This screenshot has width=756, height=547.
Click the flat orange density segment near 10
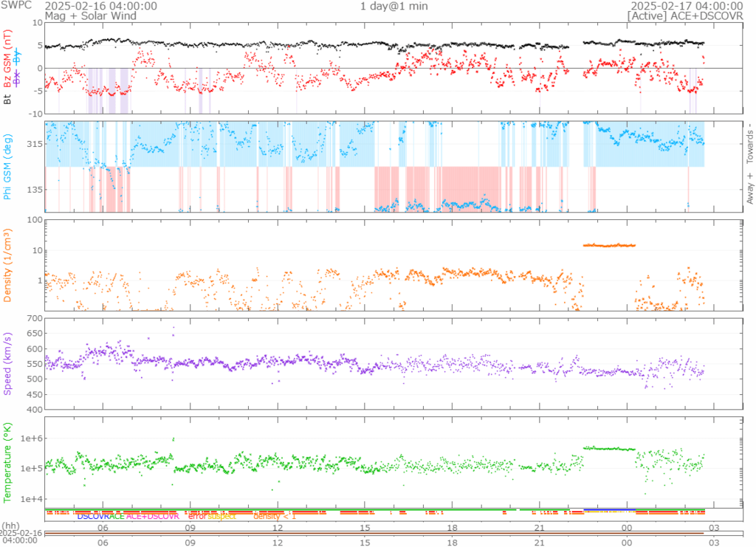coord(609,245)
